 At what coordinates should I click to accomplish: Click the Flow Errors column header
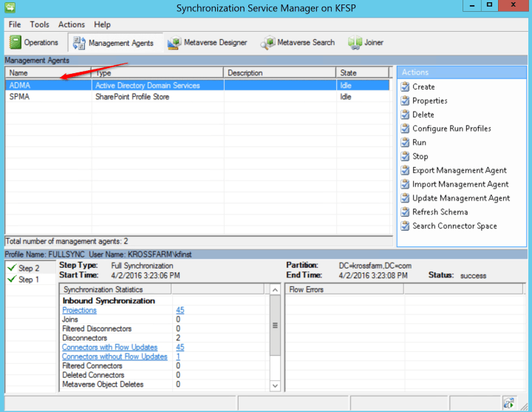tap(345, 289)
